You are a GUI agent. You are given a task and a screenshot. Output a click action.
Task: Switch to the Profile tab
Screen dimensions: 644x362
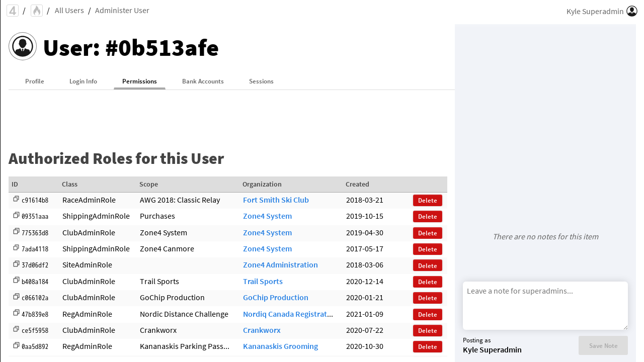[x=35, y=81]
